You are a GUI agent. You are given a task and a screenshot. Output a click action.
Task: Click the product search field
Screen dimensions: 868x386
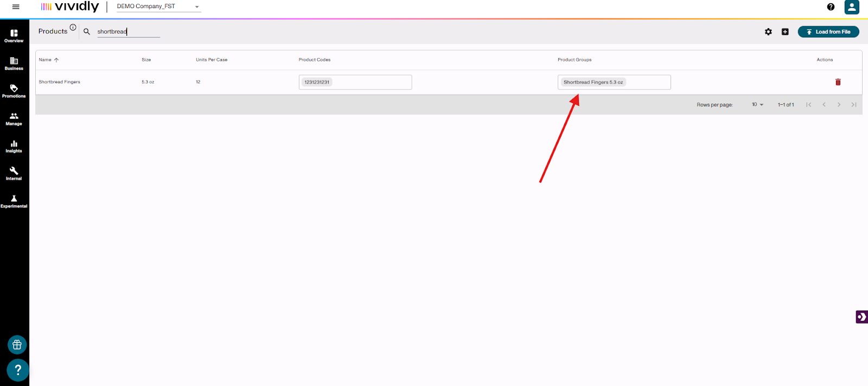click(x=128, y=32)
